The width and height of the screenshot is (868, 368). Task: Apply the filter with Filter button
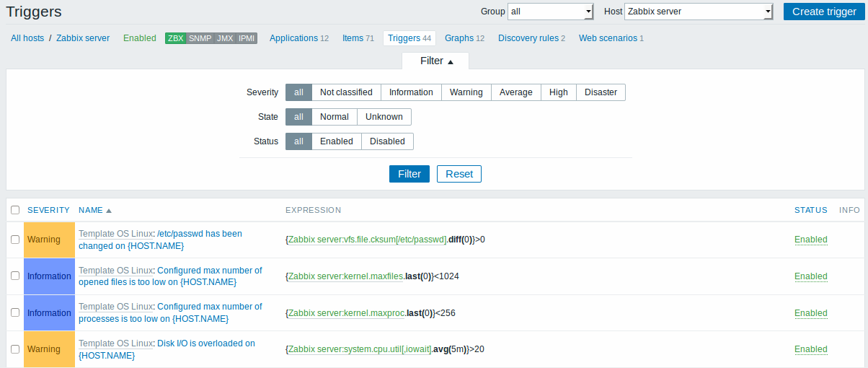click(x=409, y=174)
